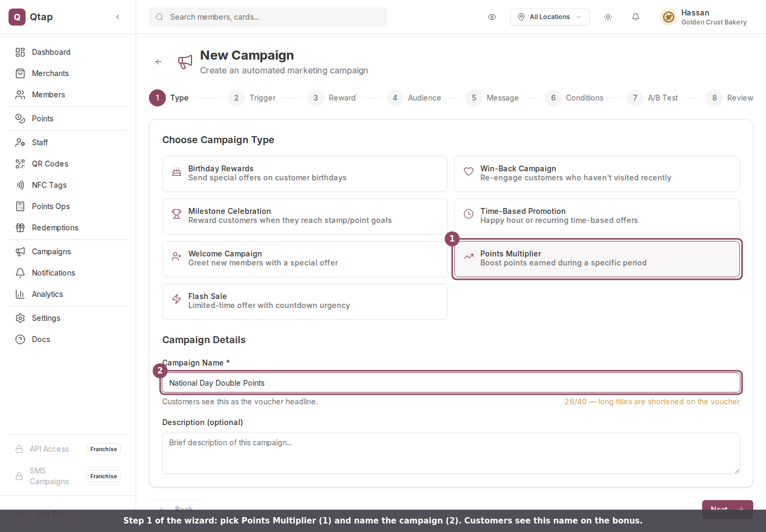
Task: Click the Points Ops sidebar icon
Action: coord(20,206)
